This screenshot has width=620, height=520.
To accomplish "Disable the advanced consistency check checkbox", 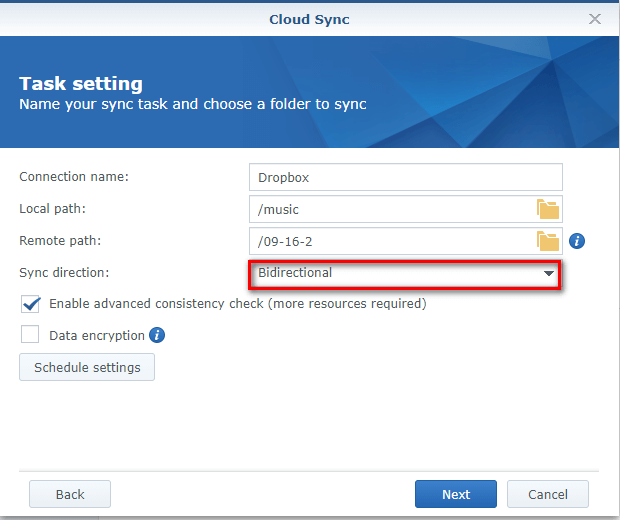I will pos(31,304).
